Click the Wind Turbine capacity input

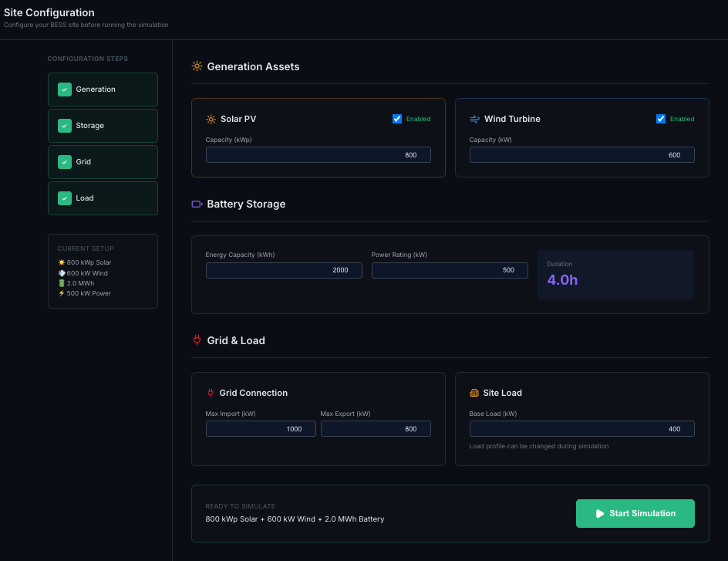581,155
